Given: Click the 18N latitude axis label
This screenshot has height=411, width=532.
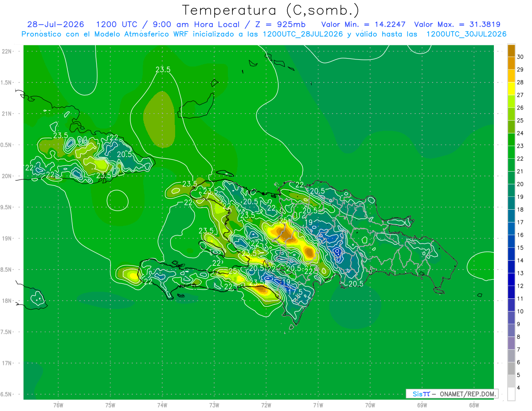Looking at the screenshot, I should tap(7, 301).
